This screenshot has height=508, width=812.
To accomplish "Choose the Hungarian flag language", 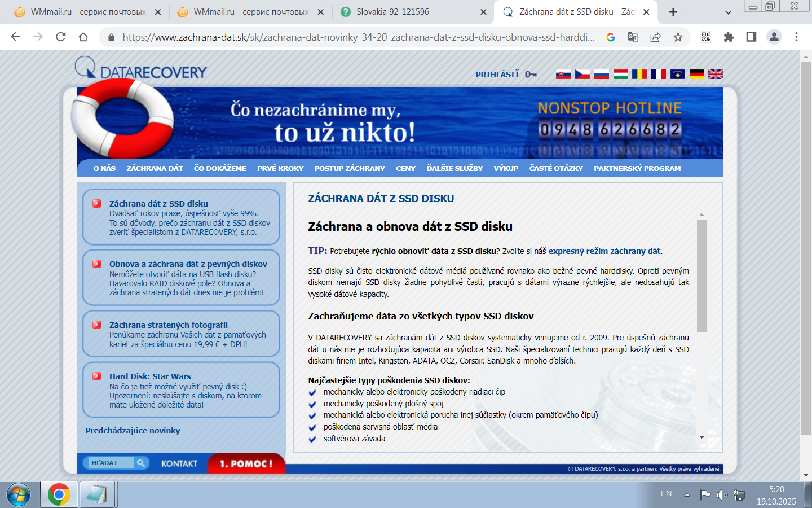I will coord(621,74).
